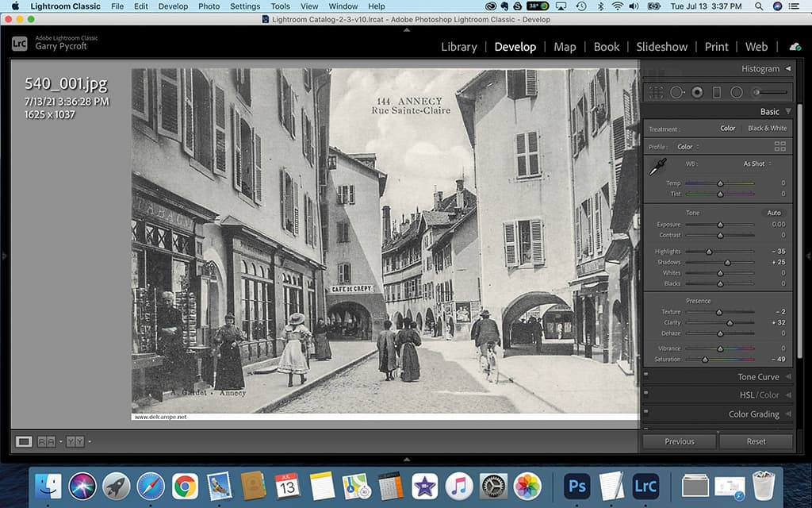This screenshot has height=508, width=812.
Task: Switch to Reference view (R|A)
Action: coord(46,441)
